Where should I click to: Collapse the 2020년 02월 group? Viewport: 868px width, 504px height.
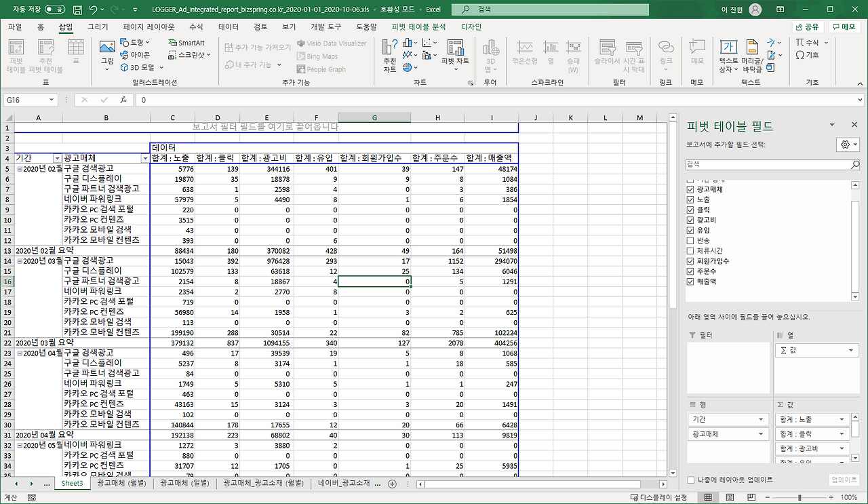[19, 169]
